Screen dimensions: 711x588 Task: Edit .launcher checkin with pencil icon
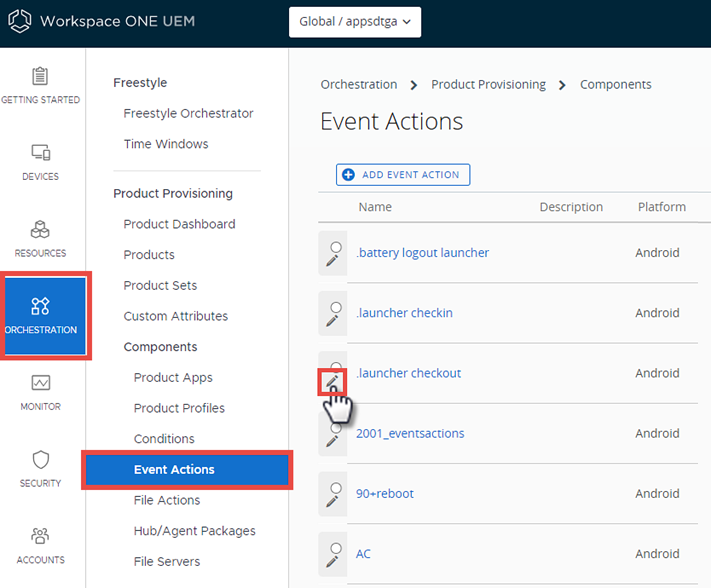(x=332, y=321)
